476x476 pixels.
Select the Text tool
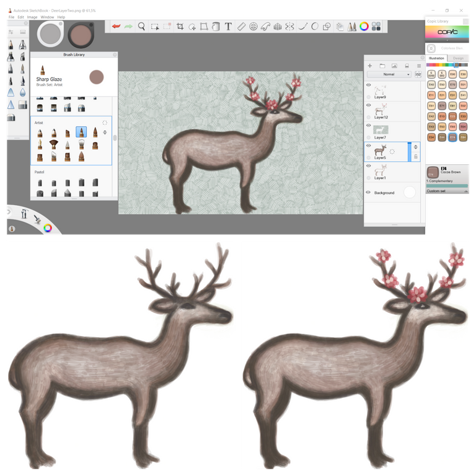tap(228, 27)
